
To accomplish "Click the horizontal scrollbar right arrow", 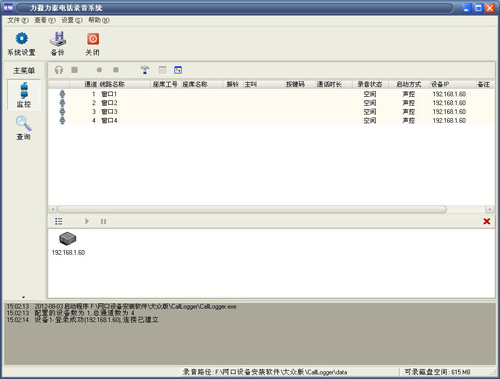I will point(489,209).
